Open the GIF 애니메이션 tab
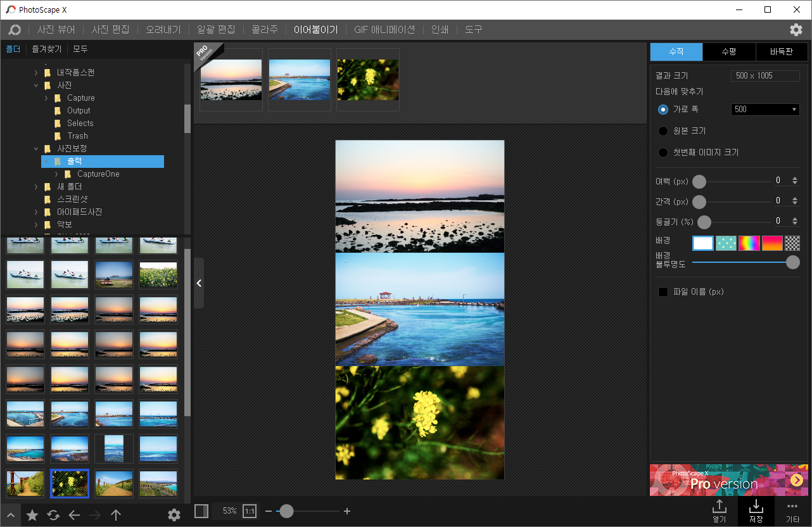812x527 pixels. coord(384,30)
